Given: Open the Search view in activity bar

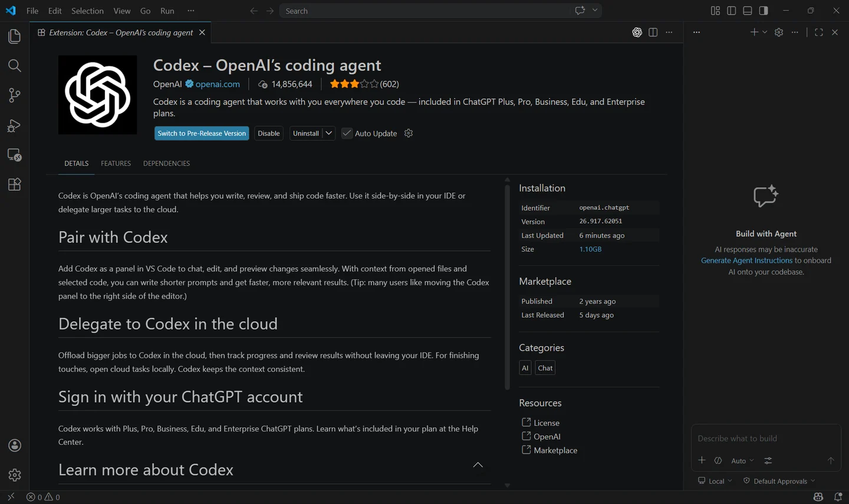Looking at the screenshot, I should 15,65.
